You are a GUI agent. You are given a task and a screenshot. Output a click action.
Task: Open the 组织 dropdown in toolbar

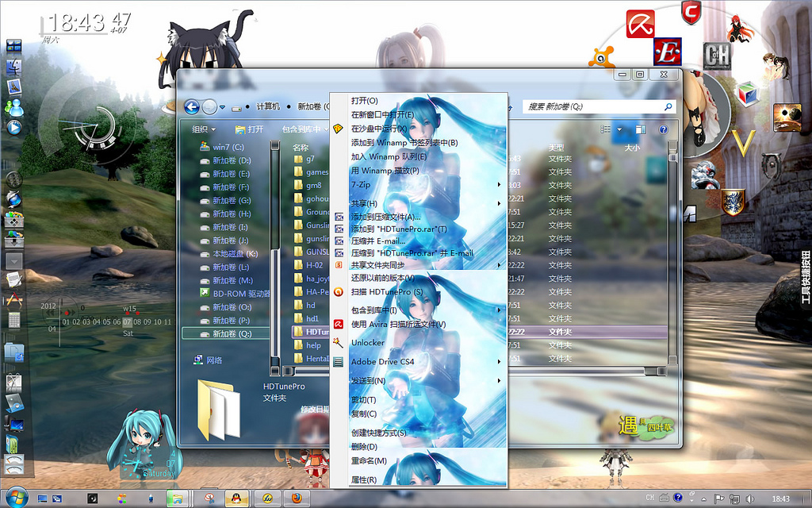204,129
